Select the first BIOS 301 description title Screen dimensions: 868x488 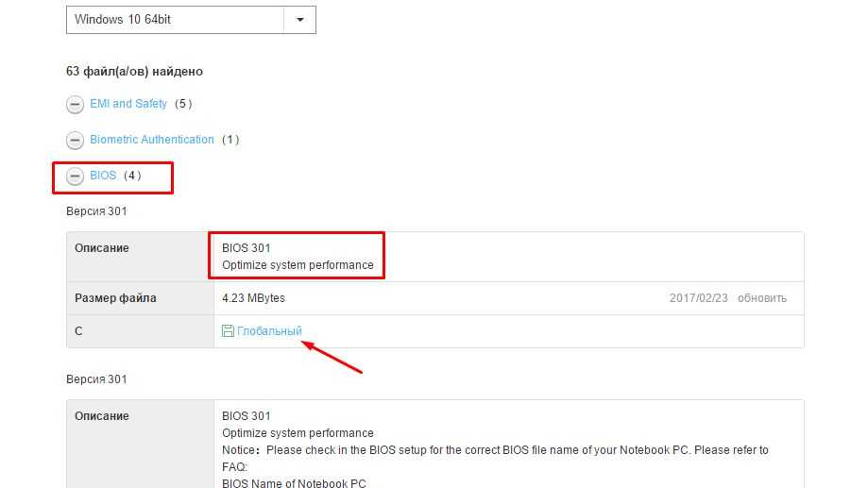(x=246, y=248)
